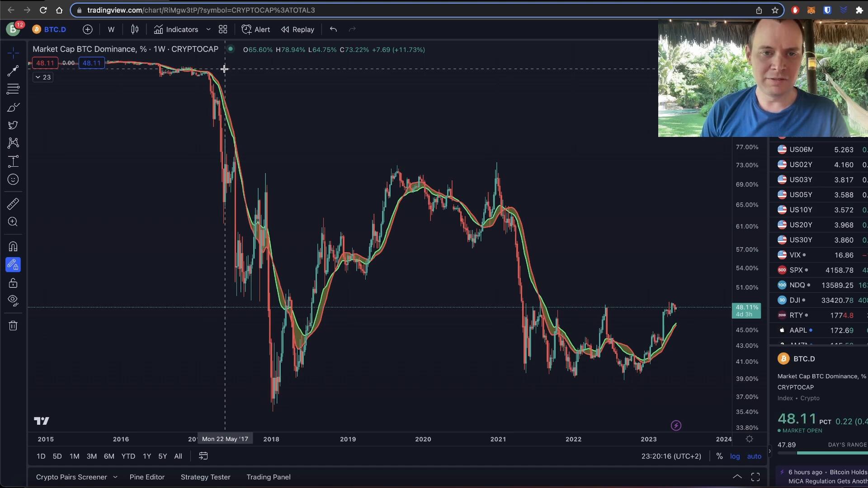Open the Pine Editor tab
The height and width of the screenshot is (488, 868).
(147, 477)
